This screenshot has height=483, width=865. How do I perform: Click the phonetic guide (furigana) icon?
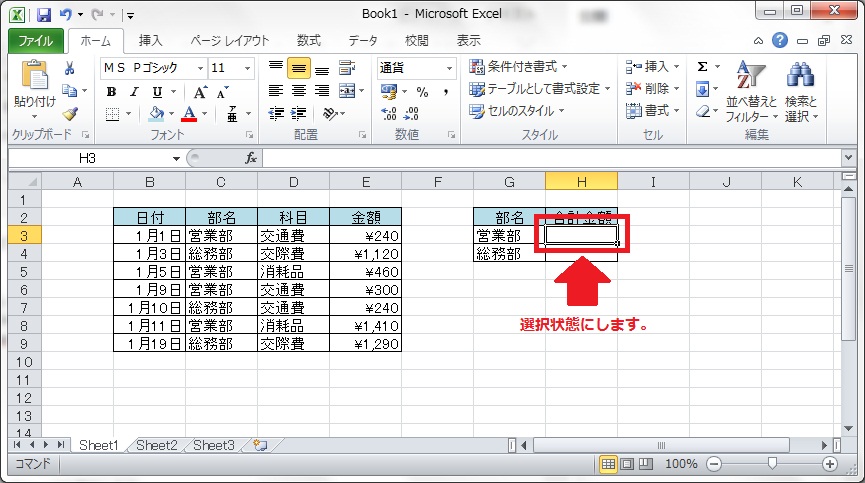point(232,114)
